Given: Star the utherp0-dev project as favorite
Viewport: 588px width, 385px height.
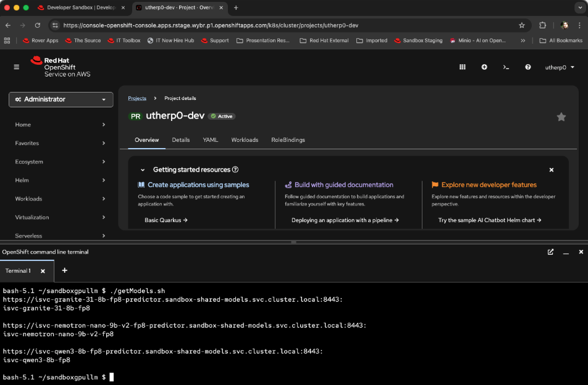Looking at the screenshot, I should coord(561,117).
